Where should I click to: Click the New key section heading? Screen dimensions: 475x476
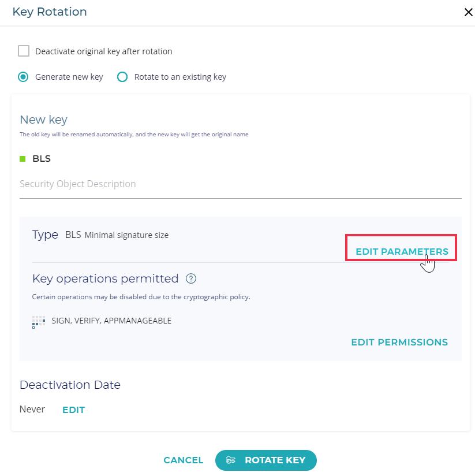click(43, 120)
